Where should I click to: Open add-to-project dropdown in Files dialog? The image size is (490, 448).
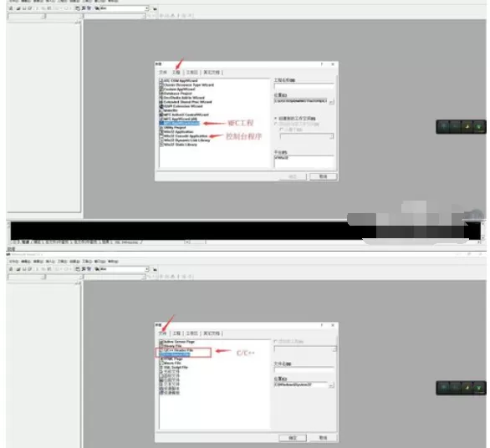click(x=334, y=349)
